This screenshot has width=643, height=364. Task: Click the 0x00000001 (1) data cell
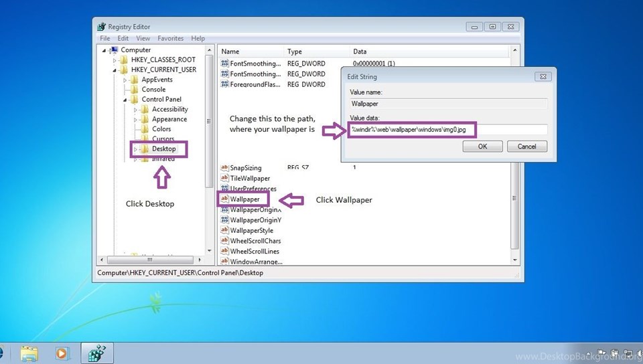coord(374,64)
